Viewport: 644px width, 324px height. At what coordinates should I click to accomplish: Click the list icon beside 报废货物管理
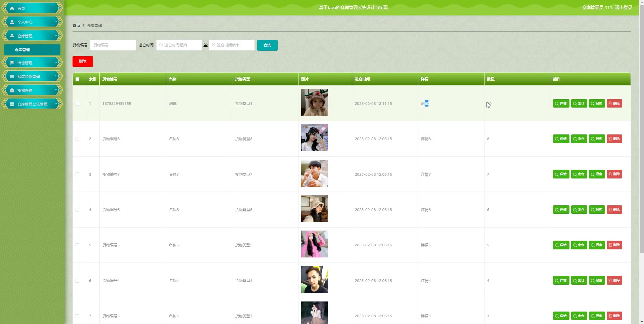12,77
